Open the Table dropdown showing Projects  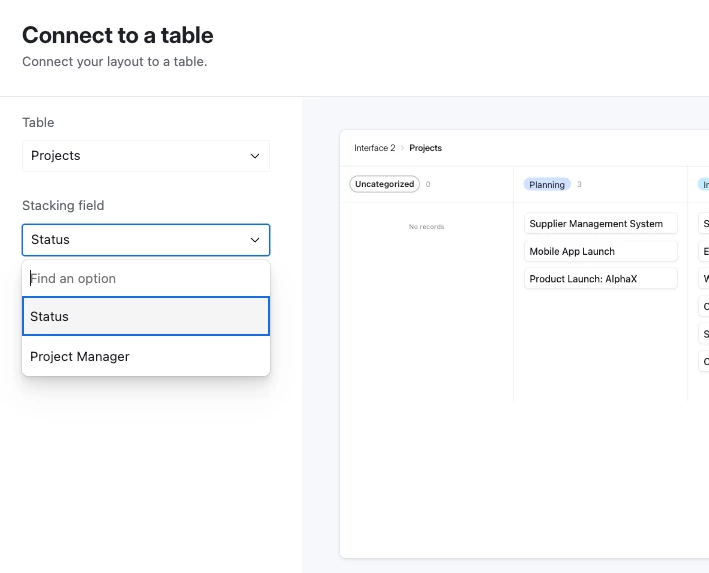pyautogui.click(x=145, y=156)
